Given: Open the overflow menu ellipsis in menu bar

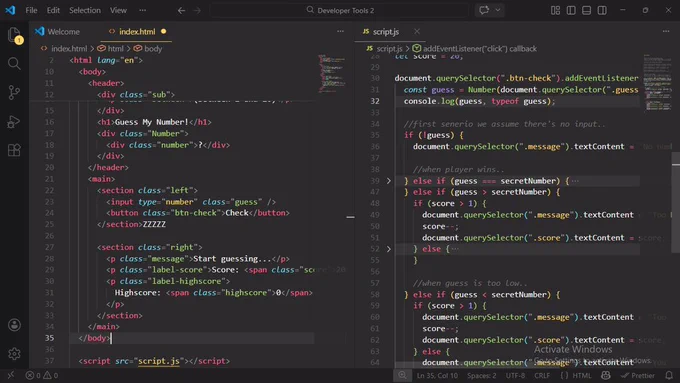Looking at the screenshot, I should click(143, 10).
